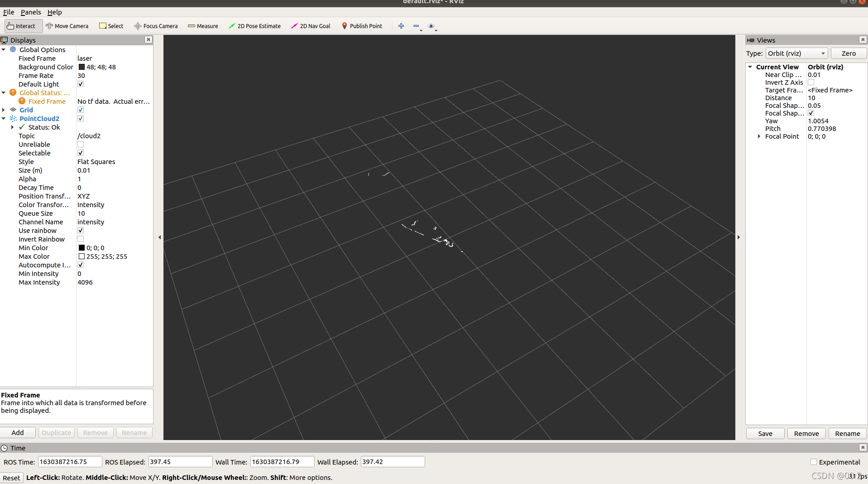The width and height of the screenshot is (868, 484).
Task: Click the minus remove-tool icon
Action: click(x=417, y=26)
